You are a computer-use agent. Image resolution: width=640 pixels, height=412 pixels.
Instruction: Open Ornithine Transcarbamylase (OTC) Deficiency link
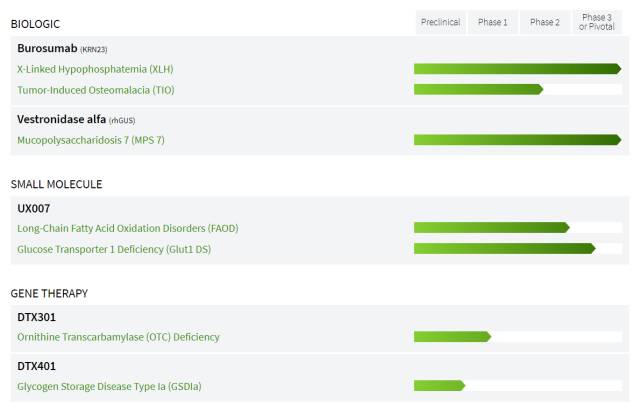point(118,337)
